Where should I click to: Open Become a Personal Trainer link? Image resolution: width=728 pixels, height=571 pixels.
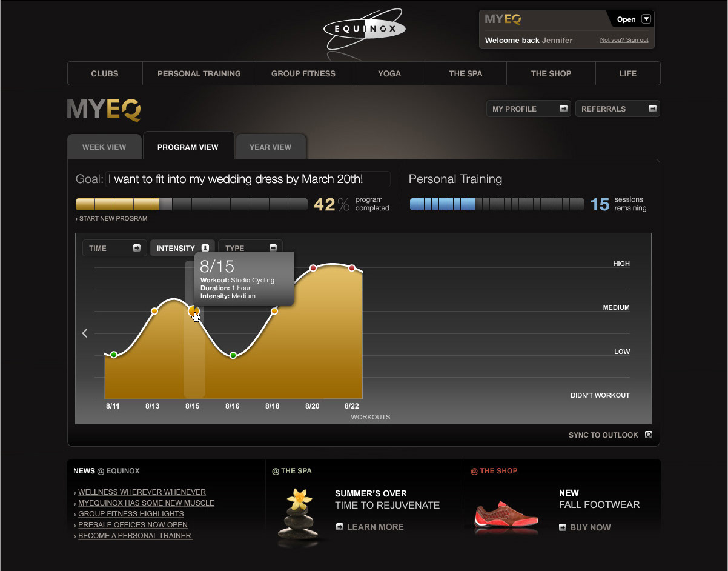pyautogui.click(x=135, y=536)
